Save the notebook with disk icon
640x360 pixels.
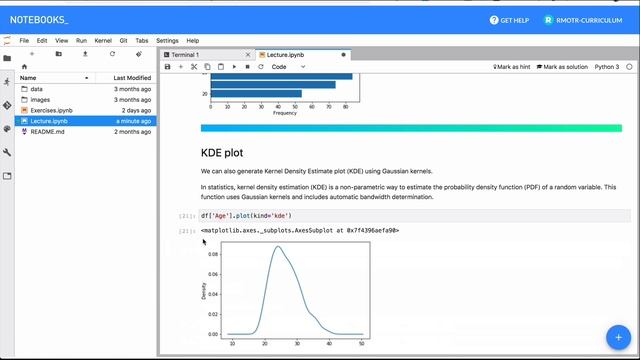[167, 67]
